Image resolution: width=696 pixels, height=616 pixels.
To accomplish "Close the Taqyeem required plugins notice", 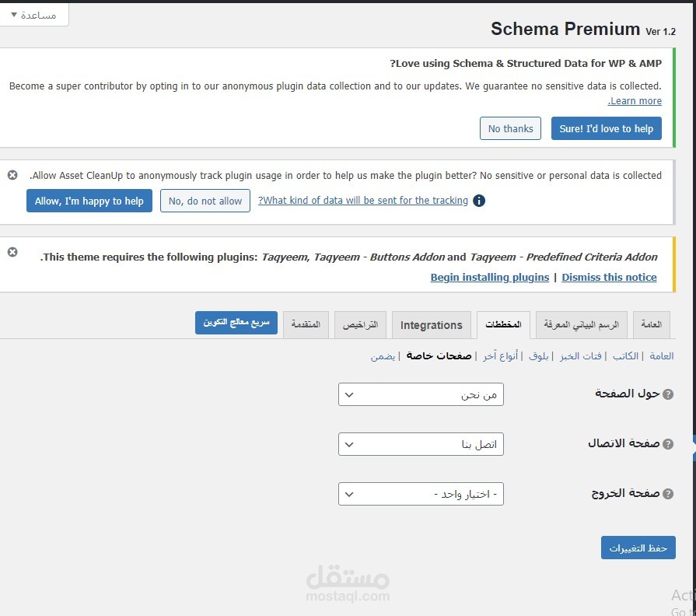I will (x=12, y=252).
